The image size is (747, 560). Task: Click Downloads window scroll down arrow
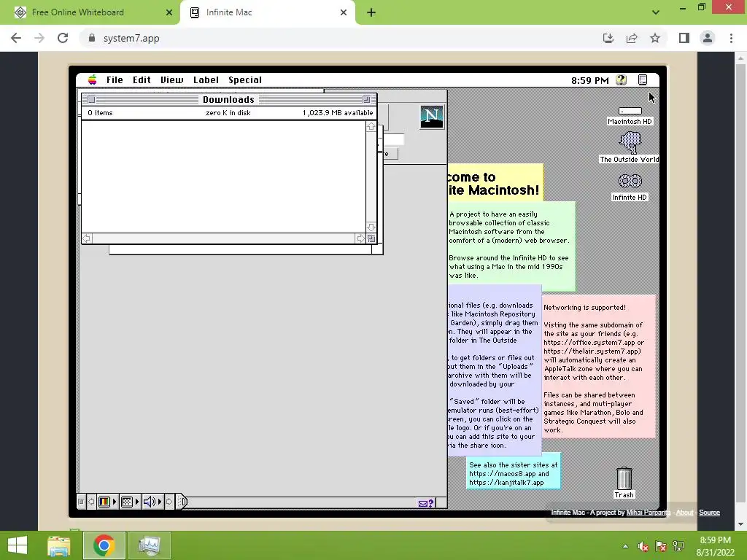pos(371,227)
